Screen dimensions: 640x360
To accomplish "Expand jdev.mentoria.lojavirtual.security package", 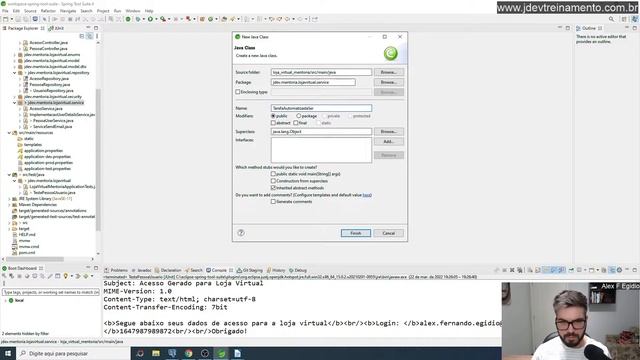I will click(x=15, y=97).
